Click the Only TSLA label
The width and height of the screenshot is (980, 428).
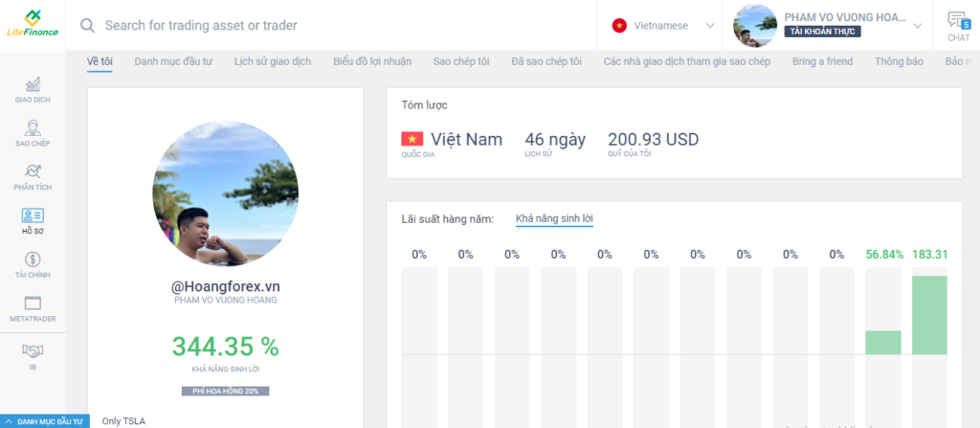tap(123, 421)
